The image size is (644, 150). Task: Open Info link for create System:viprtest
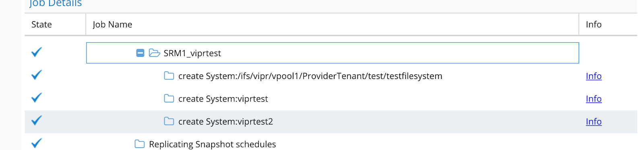pyautogui.click(x=594, y=99)
